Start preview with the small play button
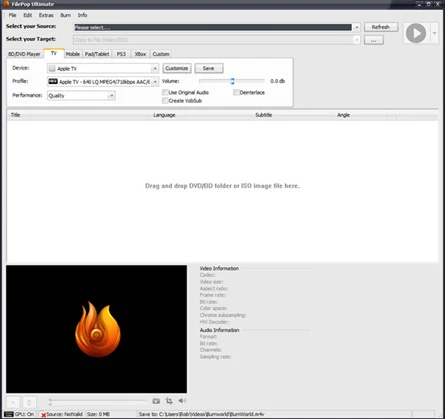445x419 pixels. (x=13, y=402)
